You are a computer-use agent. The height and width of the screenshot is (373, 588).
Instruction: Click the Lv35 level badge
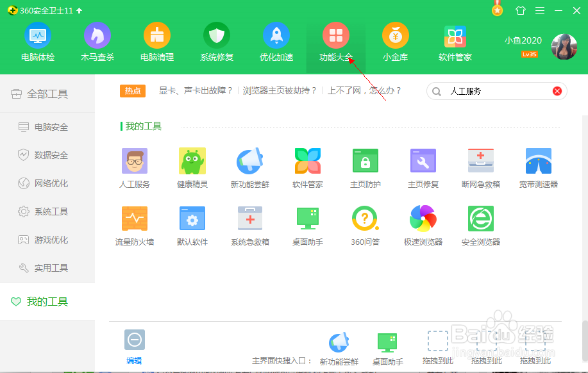point(529,54)
